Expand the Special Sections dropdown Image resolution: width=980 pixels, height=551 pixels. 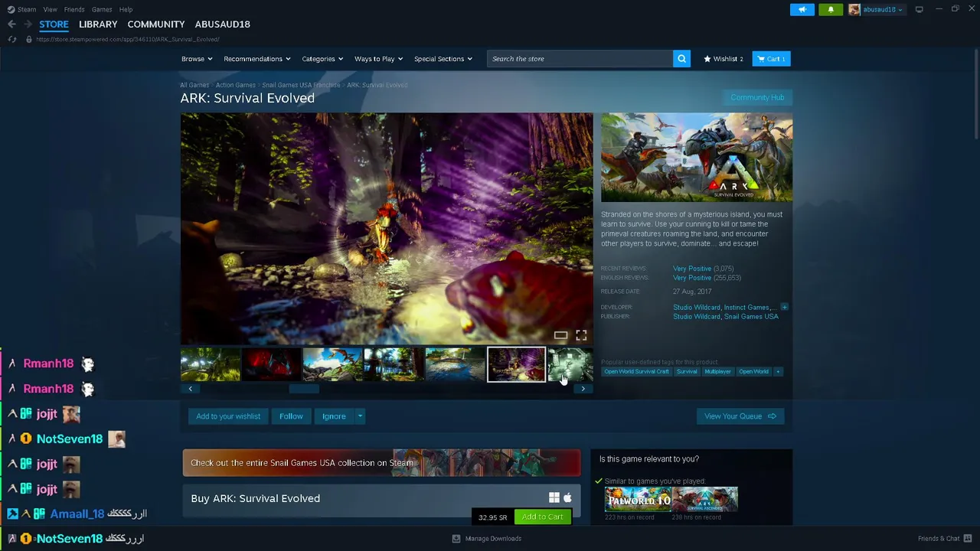[443, 59]
